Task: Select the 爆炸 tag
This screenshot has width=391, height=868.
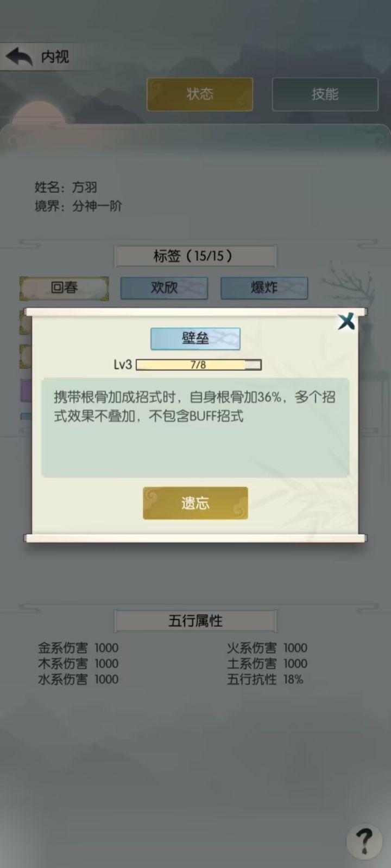Action: pyautogui.click(x=264, y=288)
